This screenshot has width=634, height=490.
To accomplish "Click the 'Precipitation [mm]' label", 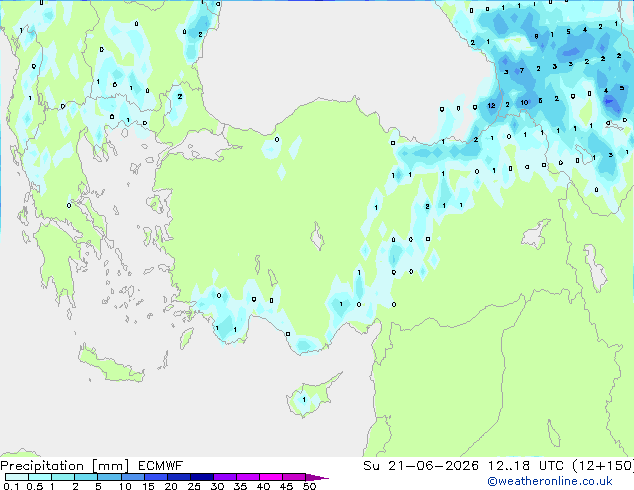I will 64,466.
